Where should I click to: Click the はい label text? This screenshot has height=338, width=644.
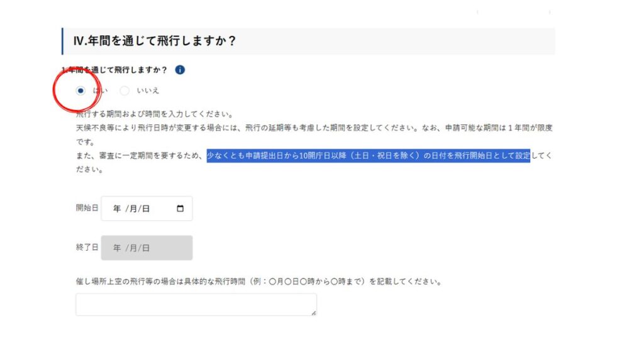click(x=100, y=90)
